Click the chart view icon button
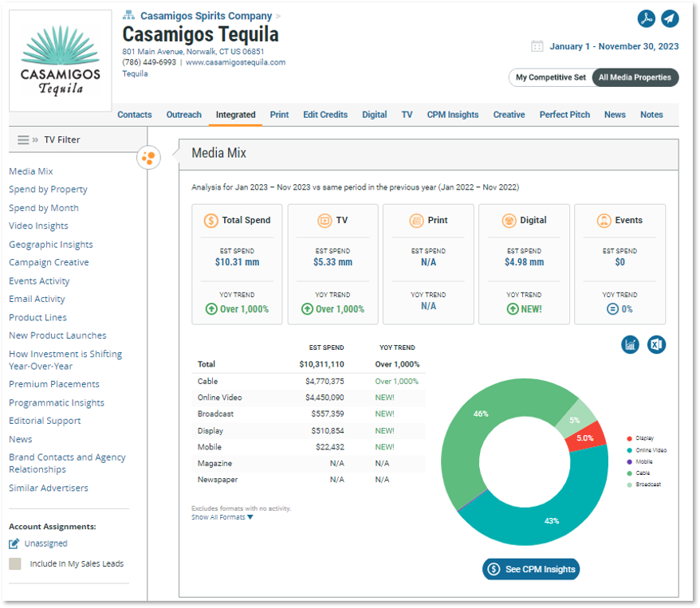Image resolution: width=700 pixels, height=608 pixels. click(630, 344)
